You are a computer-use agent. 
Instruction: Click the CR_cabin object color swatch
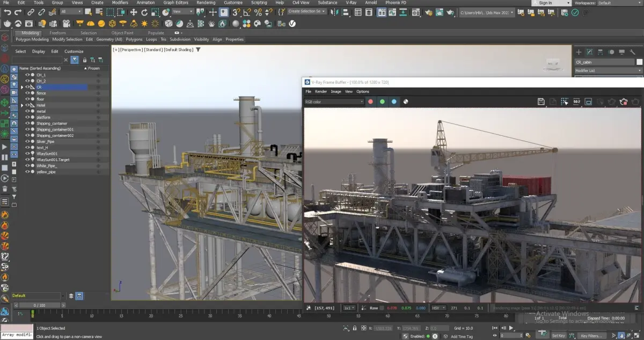coord(639,62)
